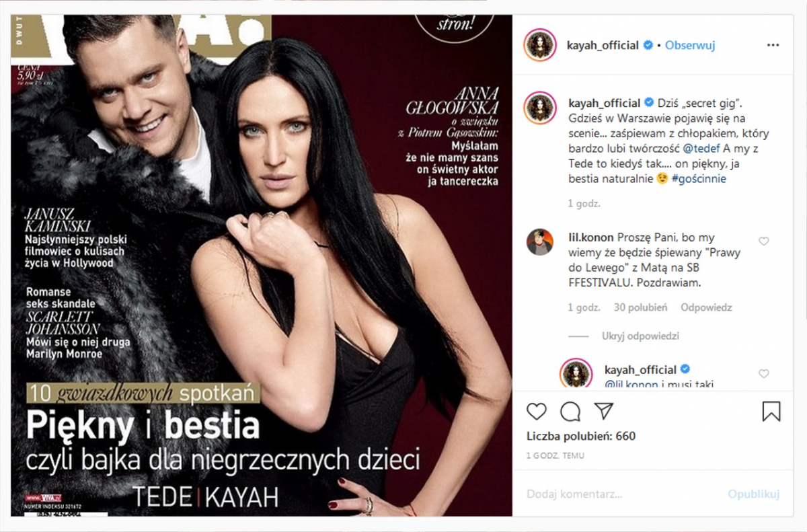Click verified badge beside header username
The image size is (807, 532).
(x=649, y=46)
